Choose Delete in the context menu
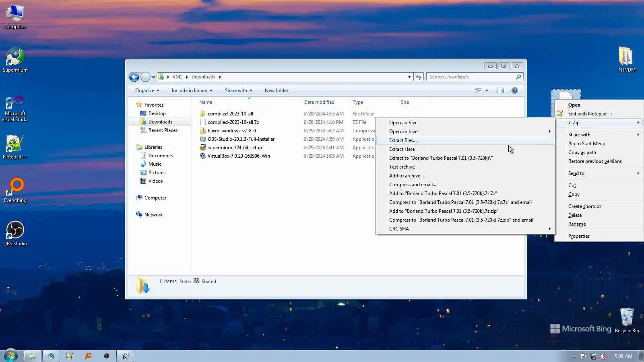 (599, 215)
